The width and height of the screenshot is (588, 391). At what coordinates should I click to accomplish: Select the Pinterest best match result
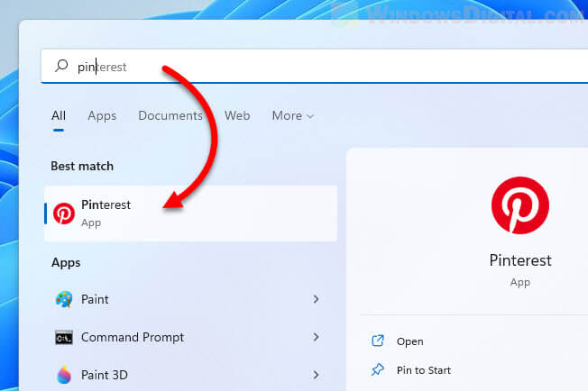190,214
